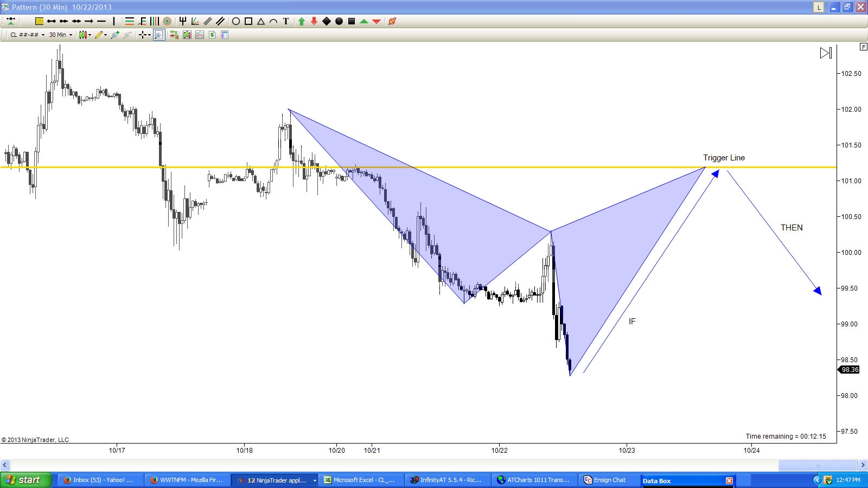Select the Andrews pitchfork tool

(x=183, y=21)
